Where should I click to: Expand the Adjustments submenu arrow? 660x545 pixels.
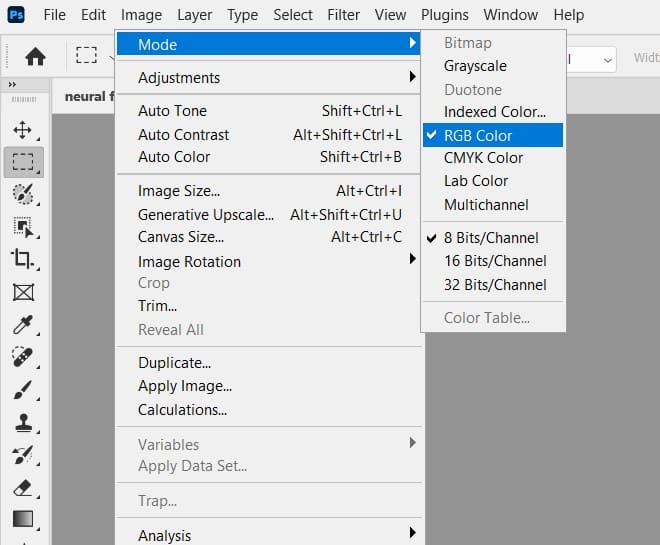412,77
